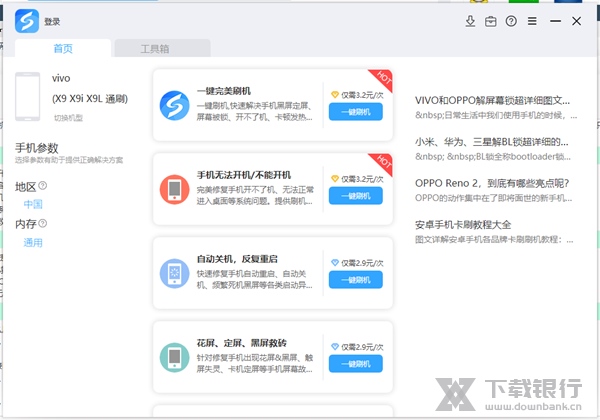Select 中国 region option

coord(33,204)
